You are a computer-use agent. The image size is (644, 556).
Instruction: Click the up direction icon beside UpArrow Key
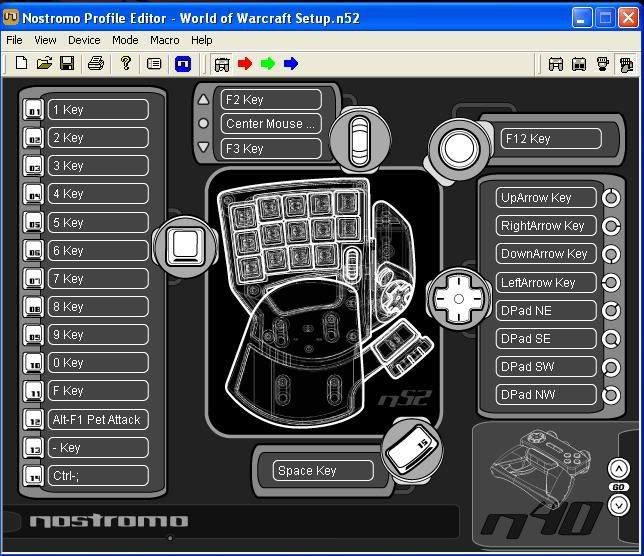611,198
